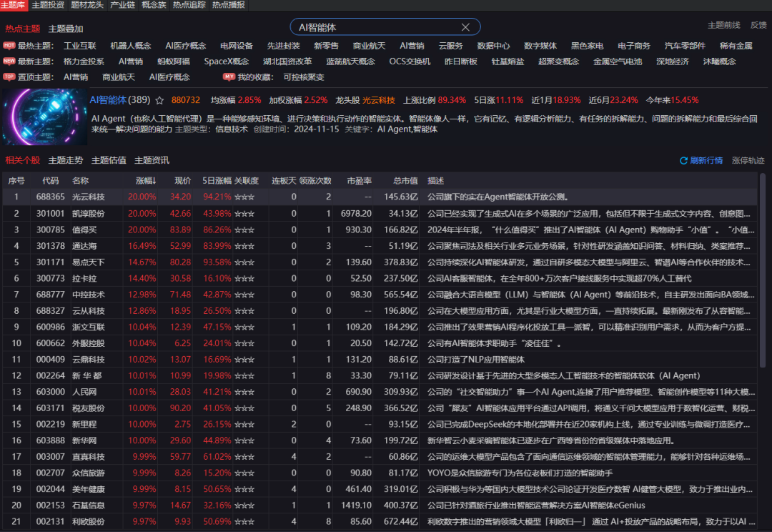
Task: Select the 石基信息 stock row
Action: pyautogui.click(x=380, y=506)
